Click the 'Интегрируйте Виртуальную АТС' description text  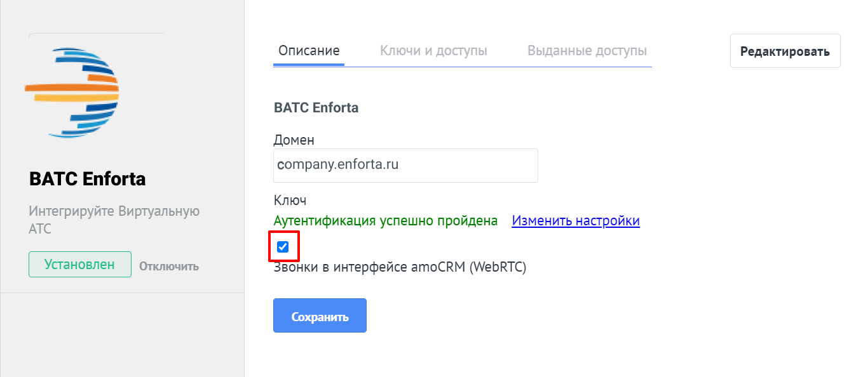tap(114, 220)
